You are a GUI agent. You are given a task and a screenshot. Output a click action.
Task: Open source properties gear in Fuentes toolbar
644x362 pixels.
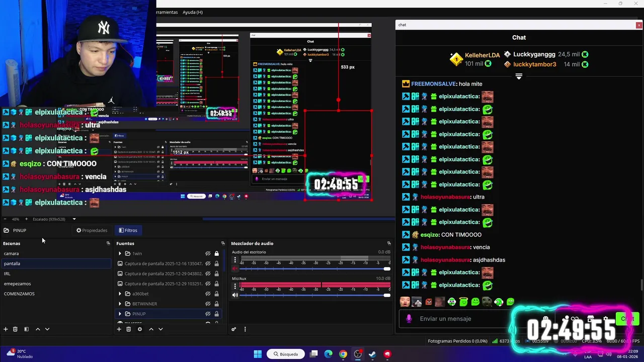(139, 329)
